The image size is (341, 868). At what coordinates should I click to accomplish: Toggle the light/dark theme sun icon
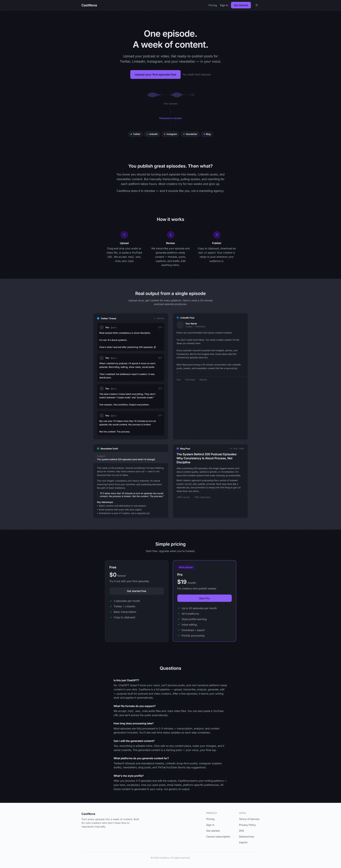pos(257,5)
